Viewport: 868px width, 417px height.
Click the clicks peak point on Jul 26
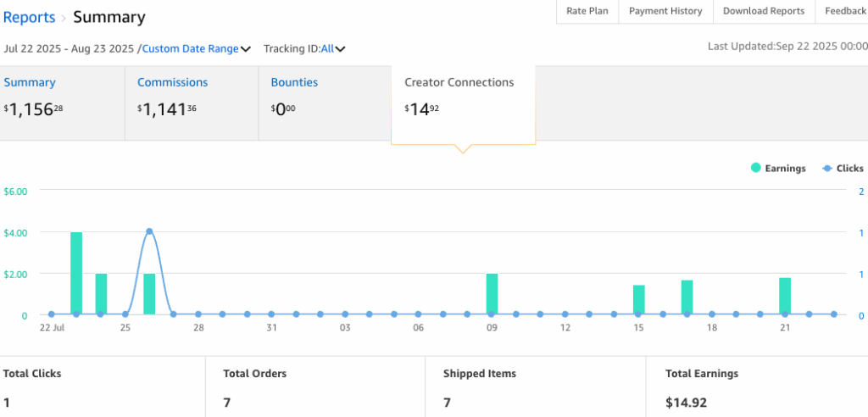(x=149, y=231)
